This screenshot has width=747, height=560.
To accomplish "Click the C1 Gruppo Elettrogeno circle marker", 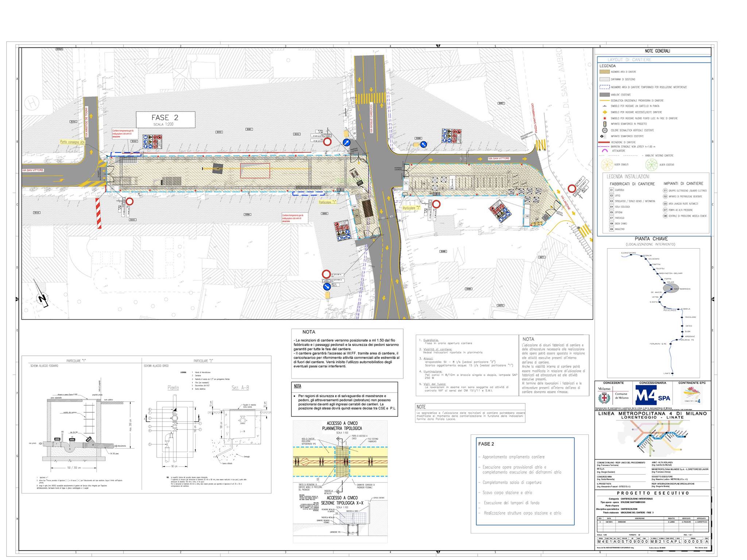I will [x=665, y=191].
